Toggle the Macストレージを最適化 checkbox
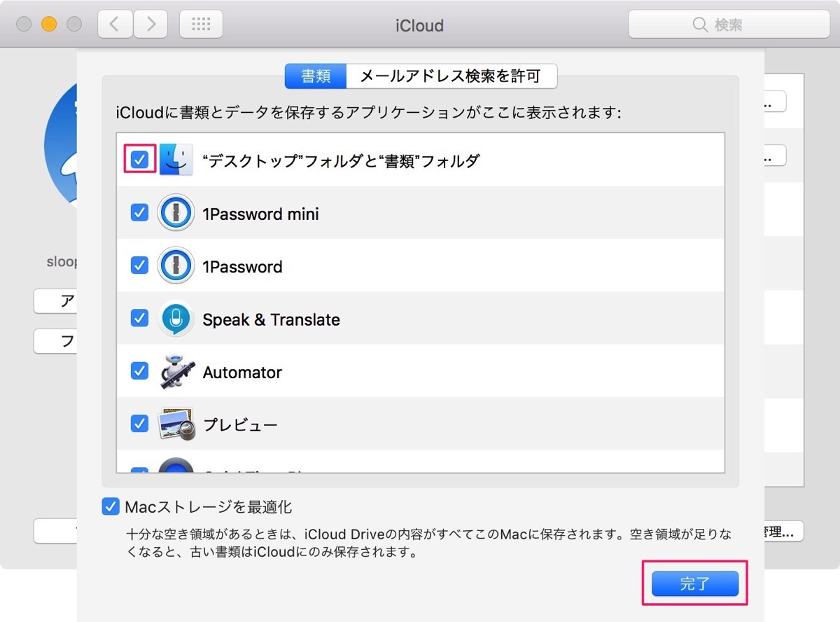Image resolution: width=840 pixels, height=622 pixels. 111,506
